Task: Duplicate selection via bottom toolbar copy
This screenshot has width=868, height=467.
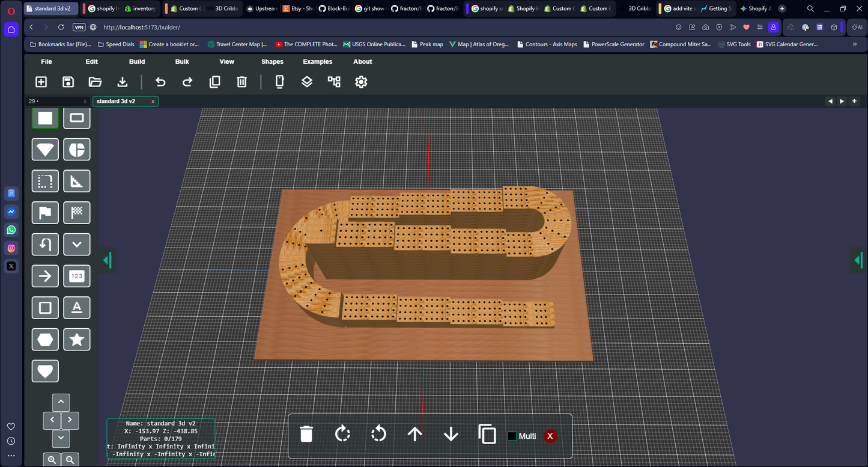Action: pyautogui.click(x=487, y=434)
